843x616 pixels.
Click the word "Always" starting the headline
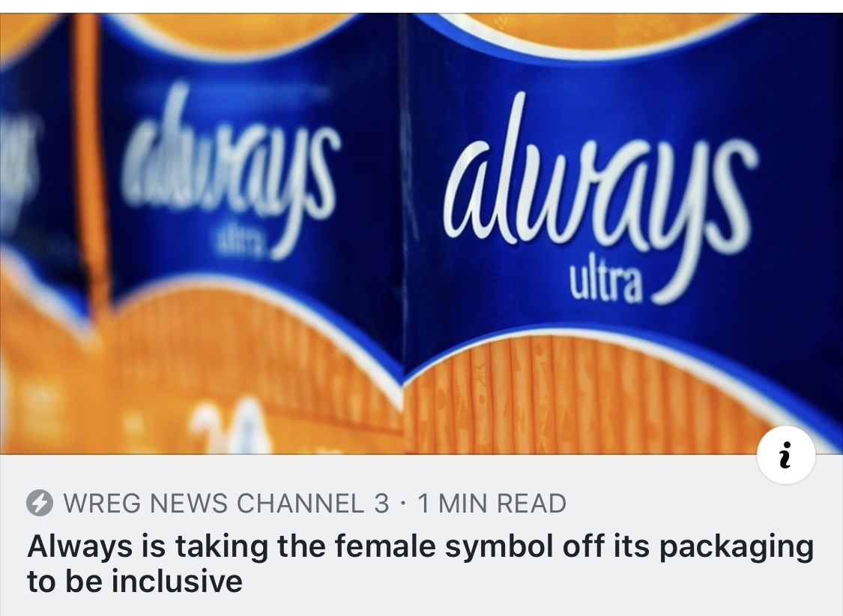[80, 546]
